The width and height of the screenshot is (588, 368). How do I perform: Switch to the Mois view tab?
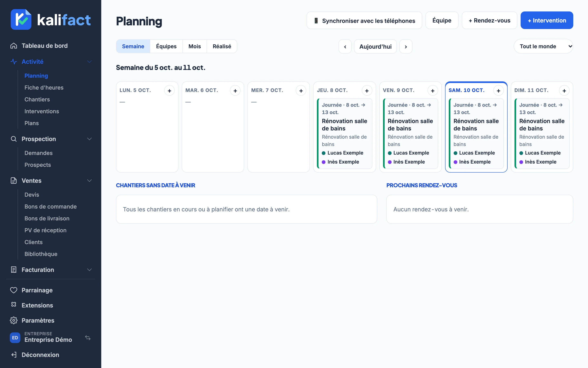tap(195, 46)
